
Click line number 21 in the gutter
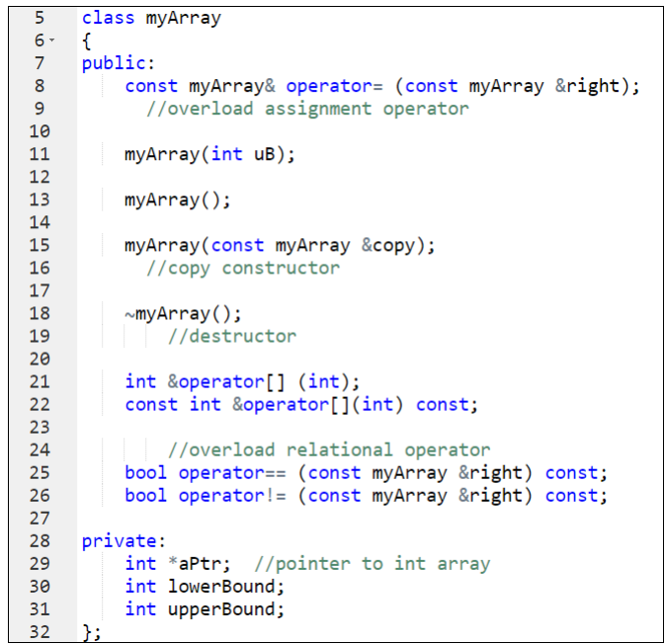(x=40, y=382)
